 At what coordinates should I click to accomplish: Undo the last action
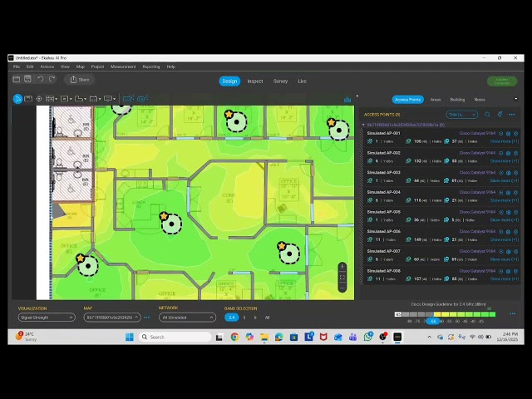point(41,79)
